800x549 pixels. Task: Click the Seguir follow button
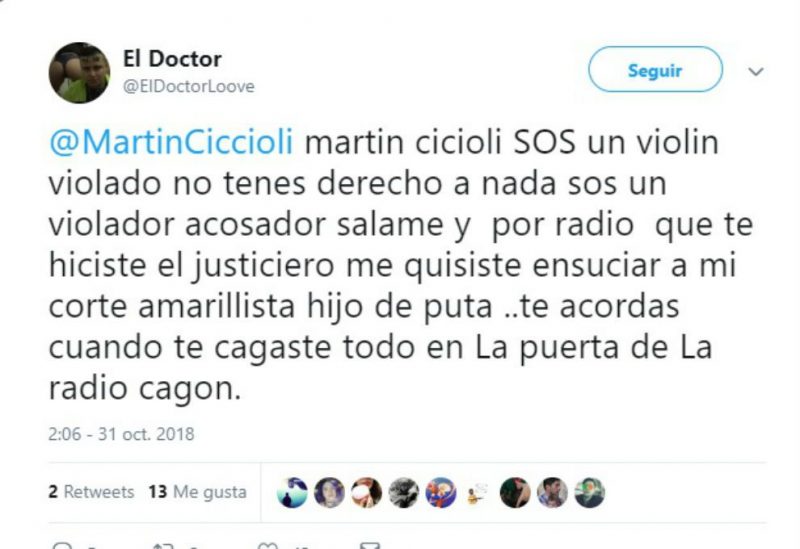coord(655,69)
